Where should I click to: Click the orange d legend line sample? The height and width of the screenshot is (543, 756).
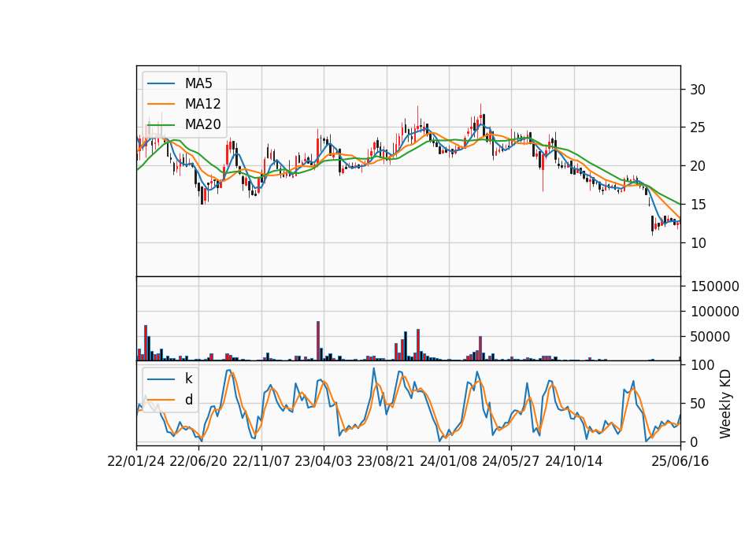pyautogui.click(x=161, y=400)
